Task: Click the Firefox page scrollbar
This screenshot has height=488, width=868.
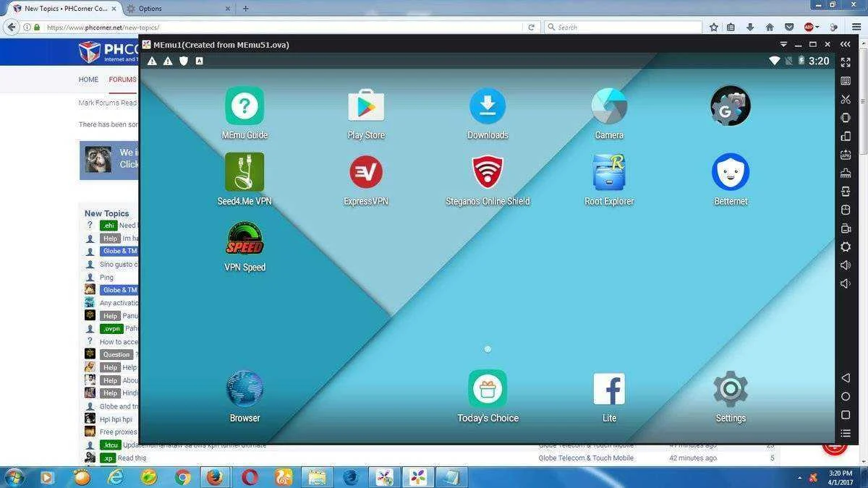Action: tap(864, 101)
